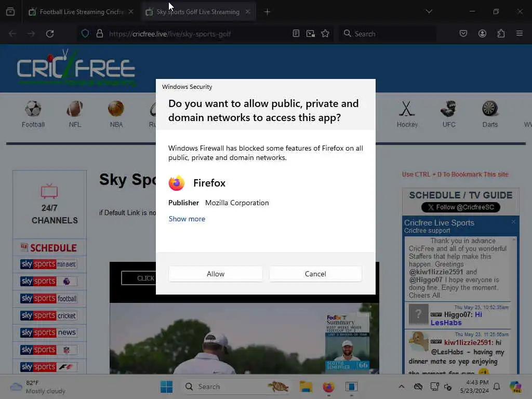Open the Hockey category

(x=407, y=114)
